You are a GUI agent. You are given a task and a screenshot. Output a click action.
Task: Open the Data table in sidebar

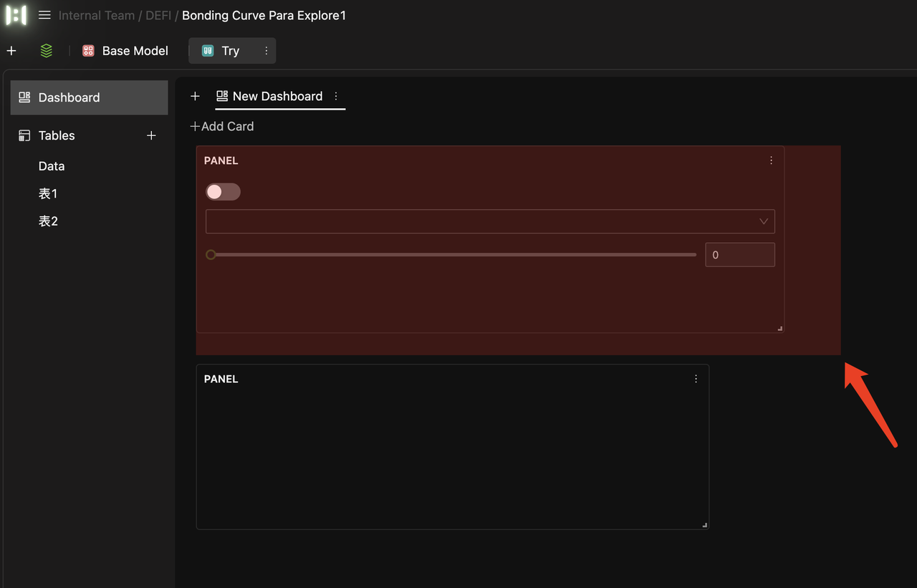pos(52,166)
